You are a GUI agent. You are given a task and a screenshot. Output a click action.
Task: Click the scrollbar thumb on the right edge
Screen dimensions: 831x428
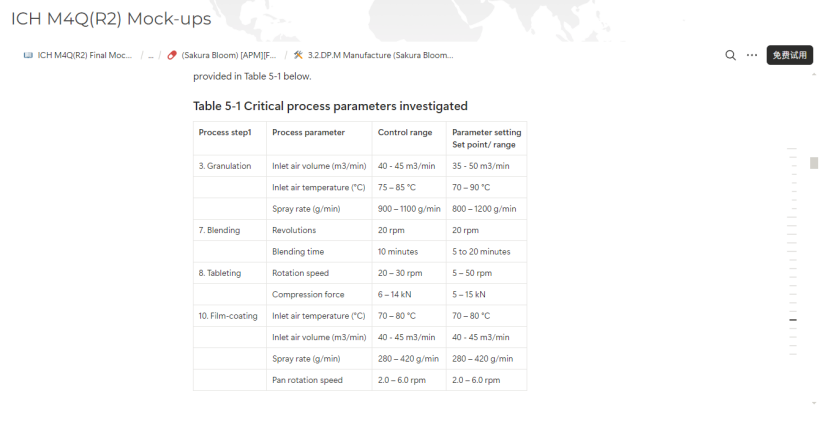click(x=814, y=163)
